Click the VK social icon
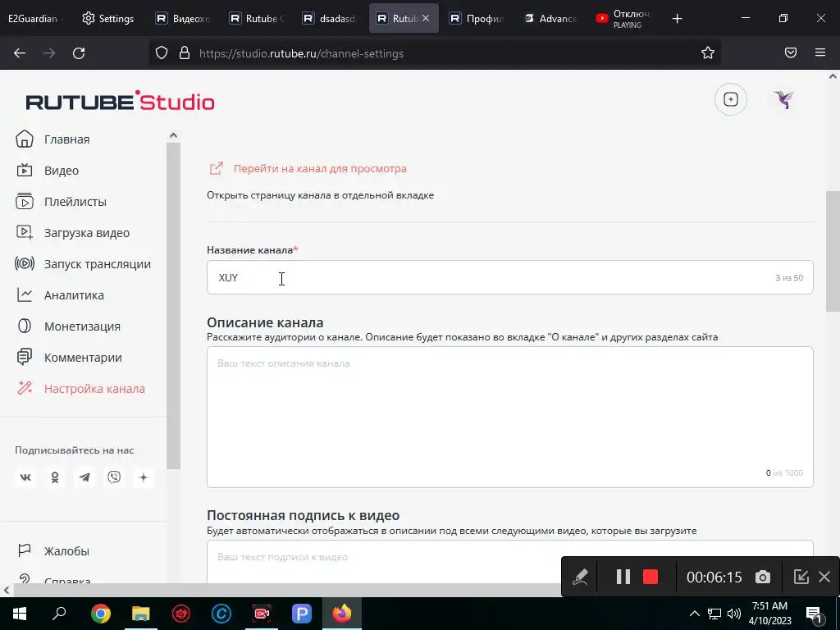 [x=25, y=477]
